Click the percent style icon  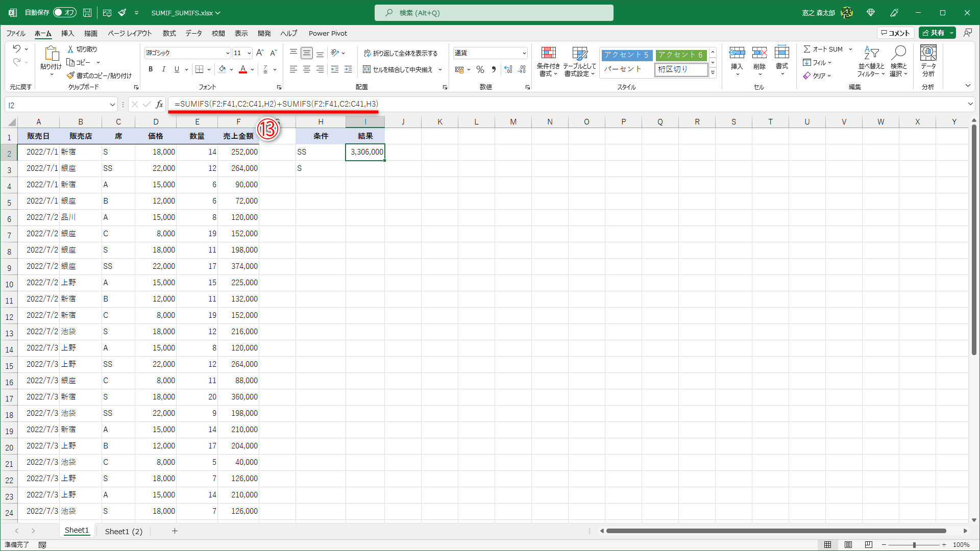coord(480,69)
